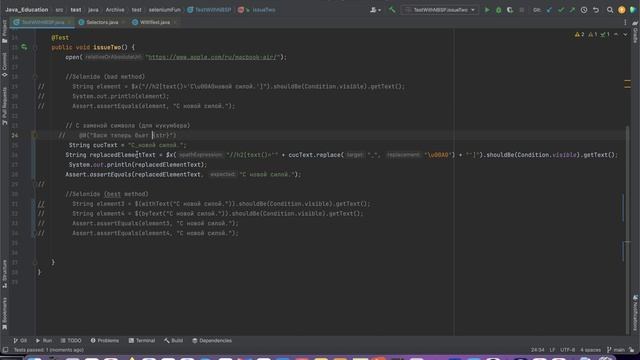Click the src breadcrumb segment
The height and width of the screenshot is (360, 640).
(x=59, y=10)
